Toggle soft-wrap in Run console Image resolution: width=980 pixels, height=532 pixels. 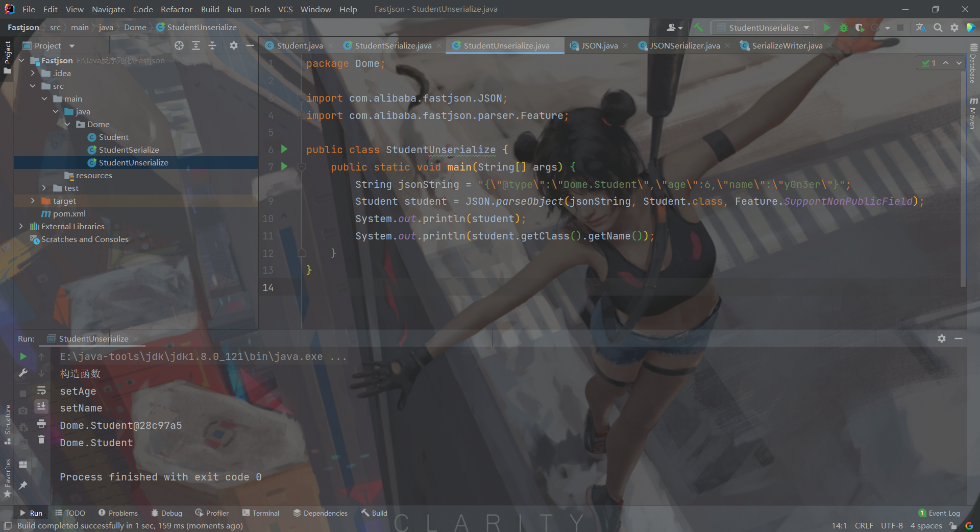point(41,391)
